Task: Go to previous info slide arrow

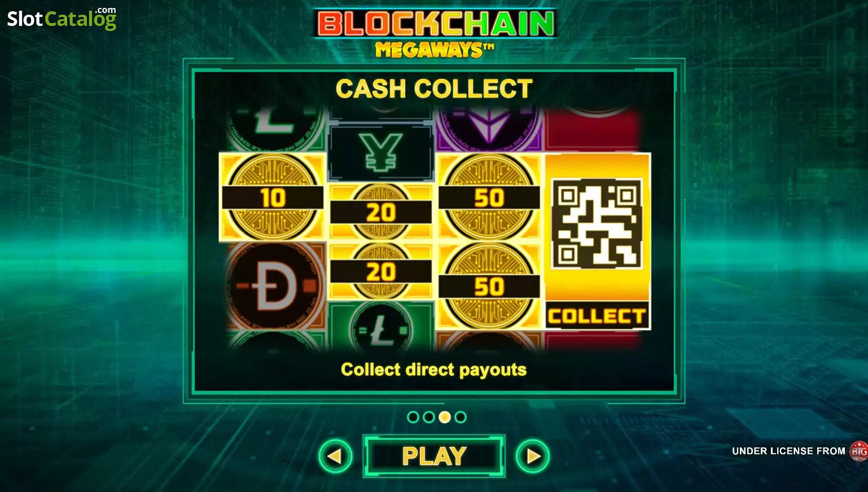Action: 335,456
